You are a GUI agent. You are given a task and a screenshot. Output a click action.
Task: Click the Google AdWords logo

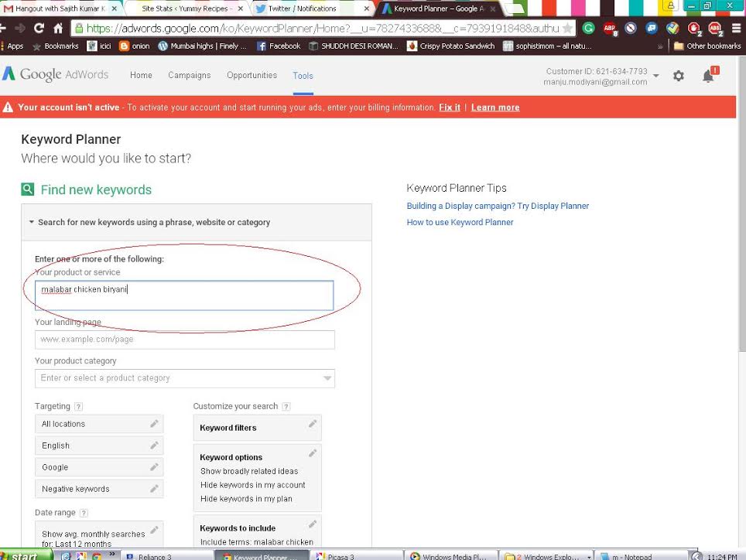click(x=56, y=74)
